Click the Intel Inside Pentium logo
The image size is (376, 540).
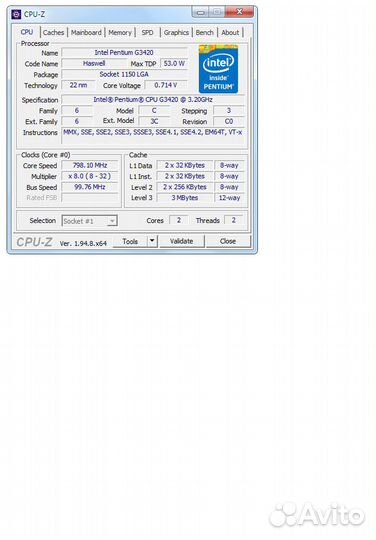click(218, 69)
